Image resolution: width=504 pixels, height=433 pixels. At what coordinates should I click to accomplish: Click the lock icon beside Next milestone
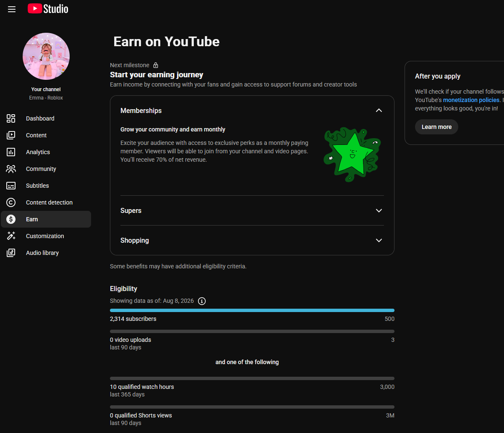(156, 65)
